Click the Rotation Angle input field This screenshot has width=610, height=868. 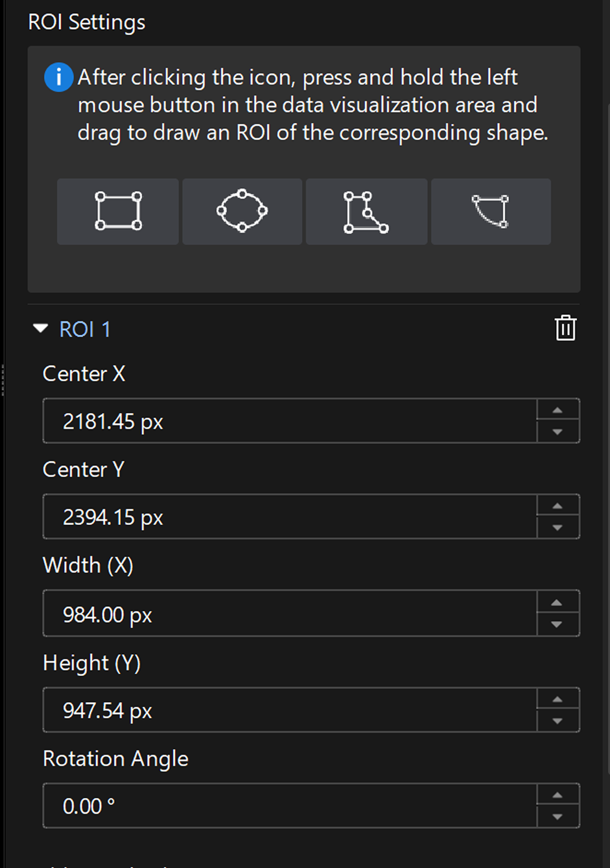click(290, 806)
